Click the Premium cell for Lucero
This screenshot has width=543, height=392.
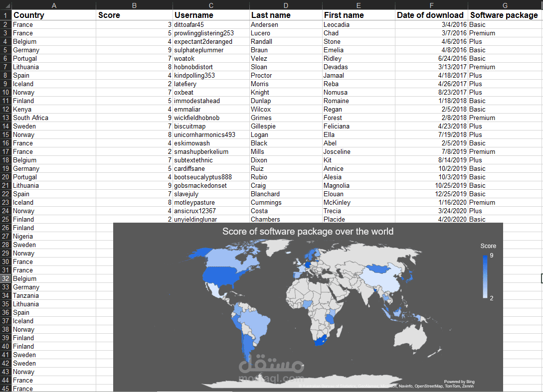point(505,33)
